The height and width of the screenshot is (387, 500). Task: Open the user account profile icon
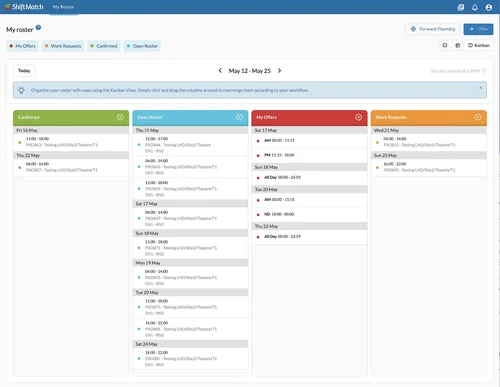pos(489,7)
